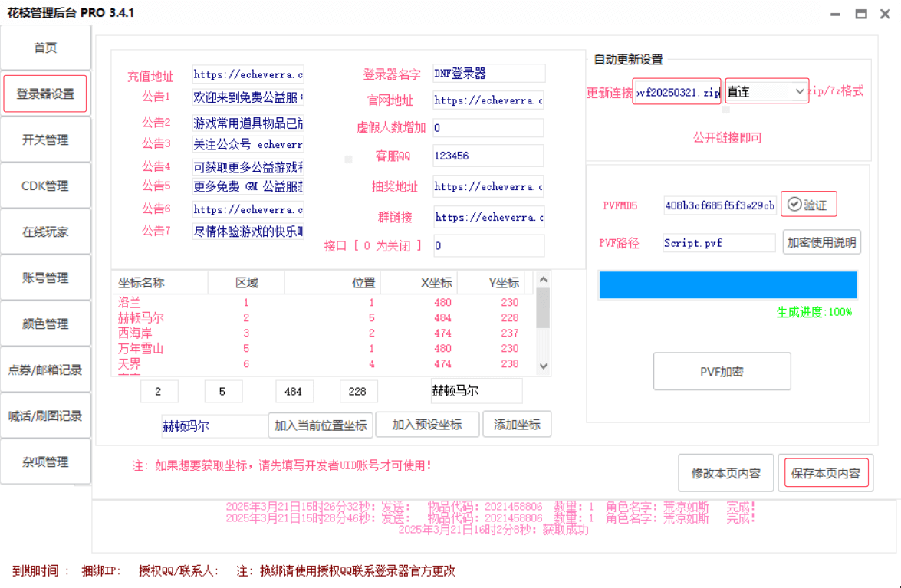Click the coordinate list scroll-down arrow
The image size is (901, 588).
point(543,366)
